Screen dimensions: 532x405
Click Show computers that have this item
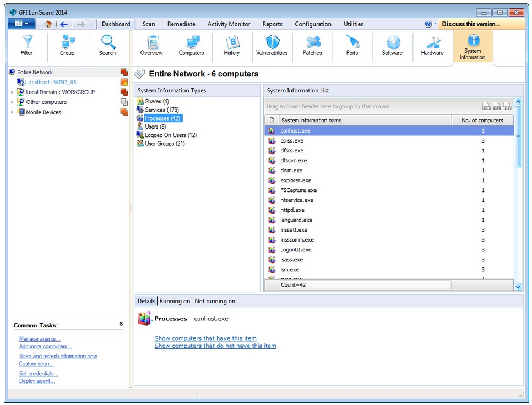click(205, 338)
